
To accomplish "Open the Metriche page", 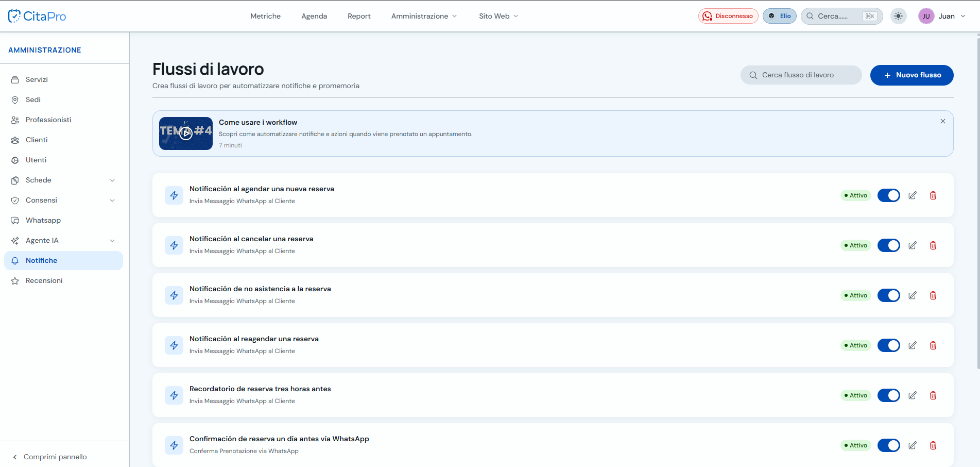I will 265,16.
